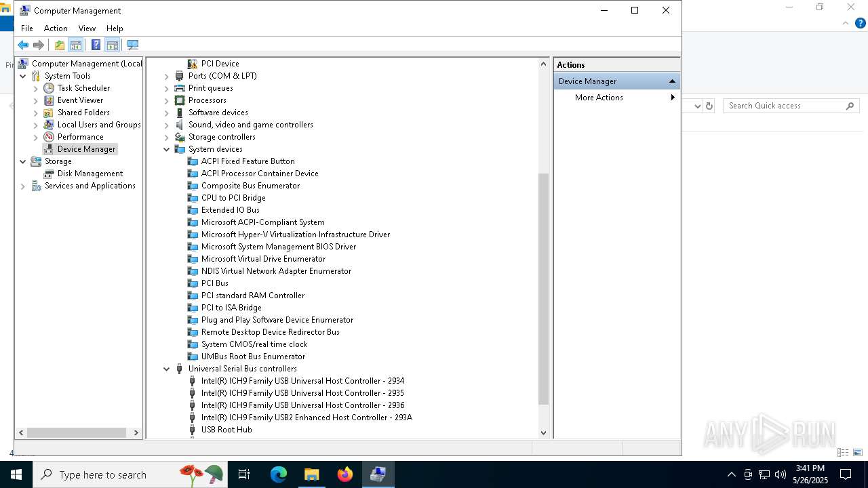Click Sound, video and game controllers icon
This screenshot has width=868, height=488.
(180, 125)
